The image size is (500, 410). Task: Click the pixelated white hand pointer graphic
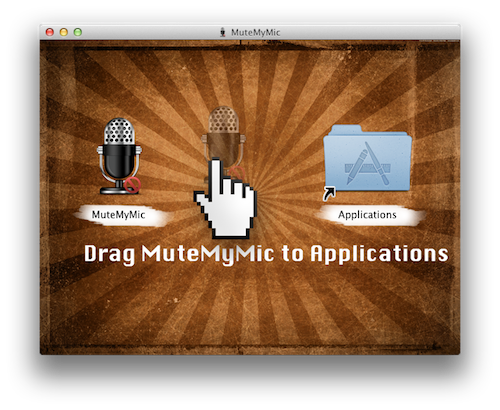click(226, 199)
